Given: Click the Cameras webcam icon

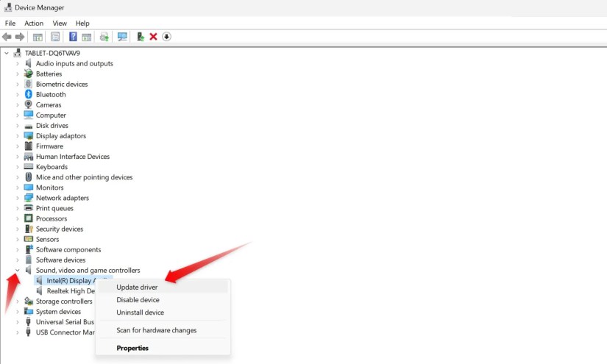Looking at the screenshot, I should (28, 105).
